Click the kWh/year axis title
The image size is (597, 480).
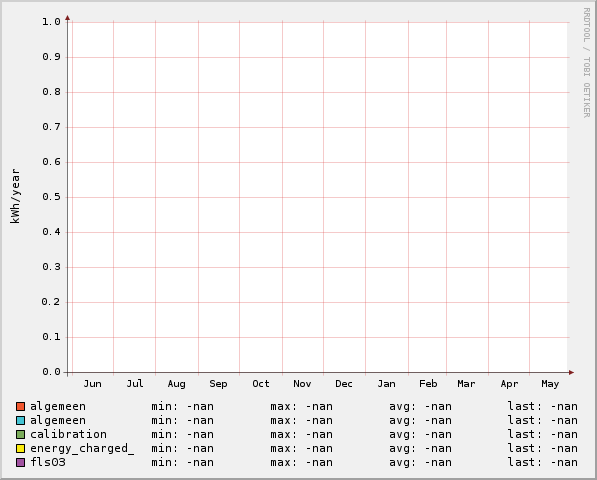coord(15,196)
